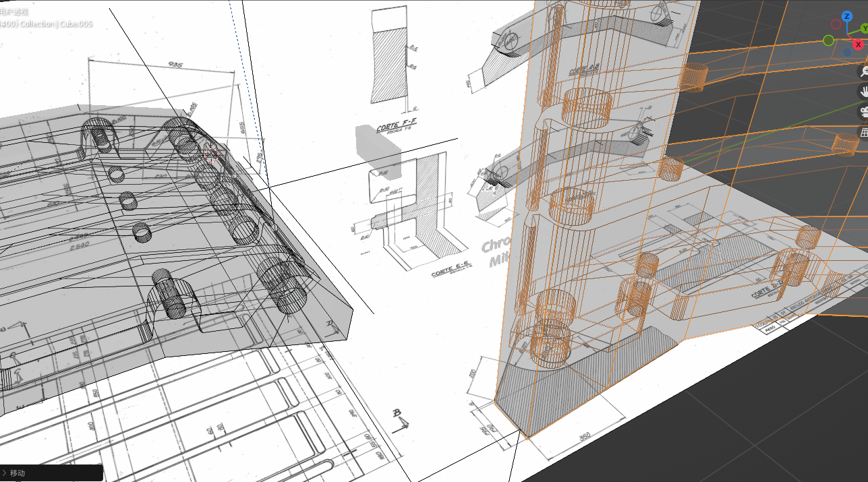868x482 pixels.
Task: Click the 935 dimension on the drawing
Action: pos(175,65)
